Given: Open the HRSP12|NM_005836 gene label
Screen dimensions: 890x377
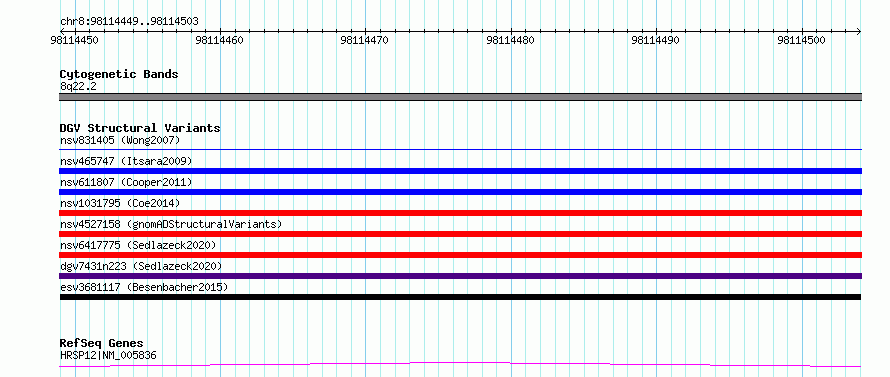Looking at the screenshot, I should pyautogui.click(x=108, y=355).
